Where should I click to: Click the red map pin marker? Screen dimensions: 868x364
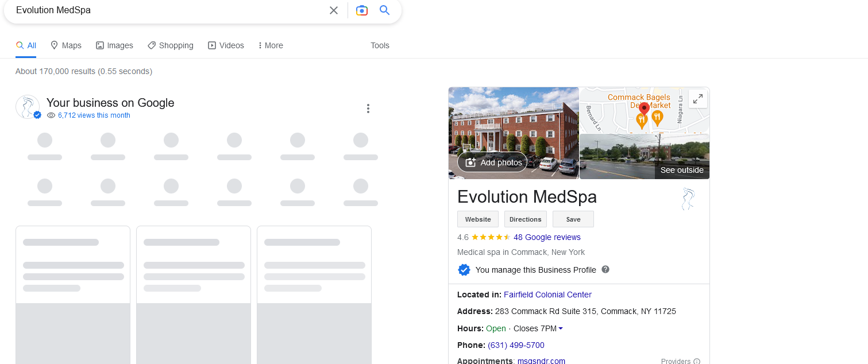pos(644,109)
